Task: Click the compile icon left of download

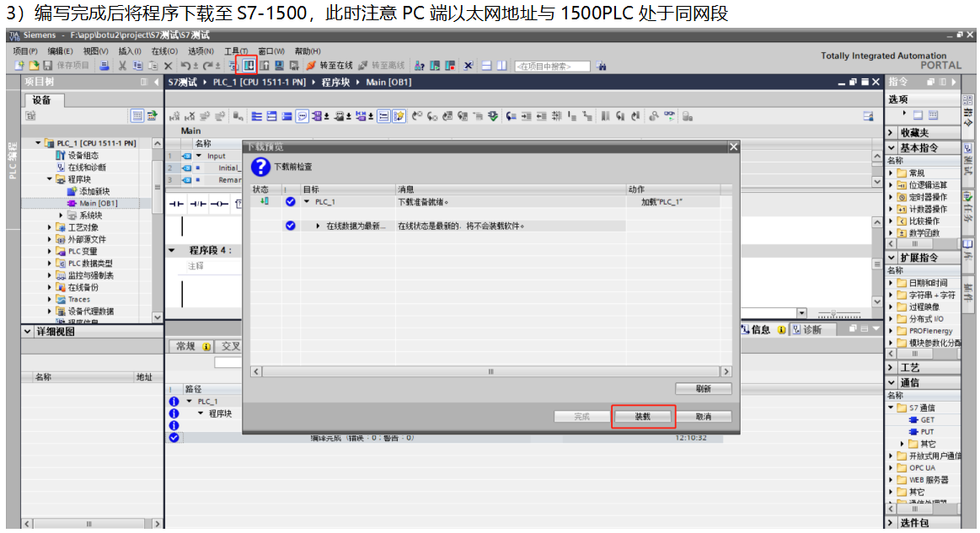Action: [233, 66]
